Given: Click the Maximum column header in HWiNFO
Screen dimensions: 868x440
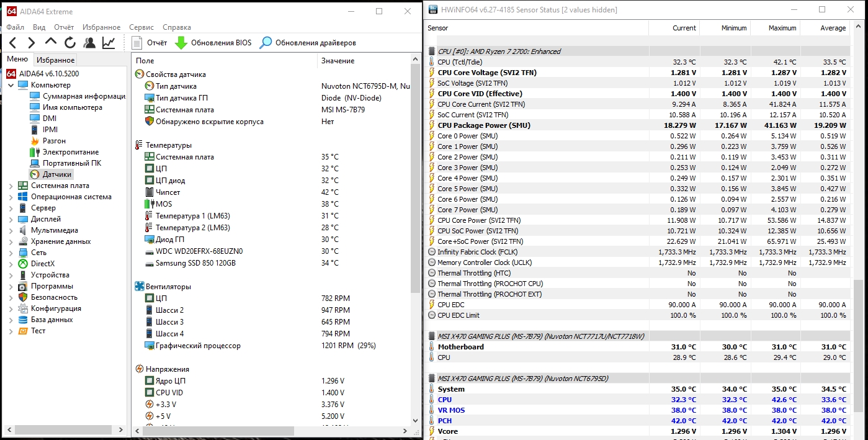Looking at the screenshot, I should click(782, 28).
